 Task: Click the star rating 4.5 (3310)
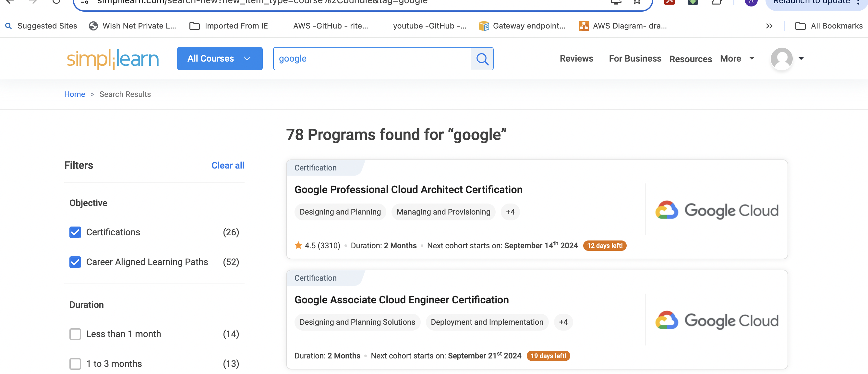point(318,245)
